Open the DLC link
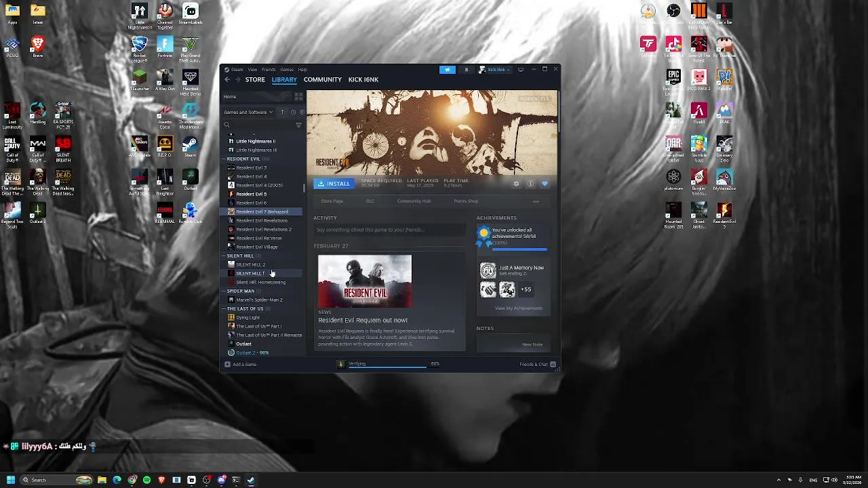This screenshot has width=868, height=488. pos(370,201)
